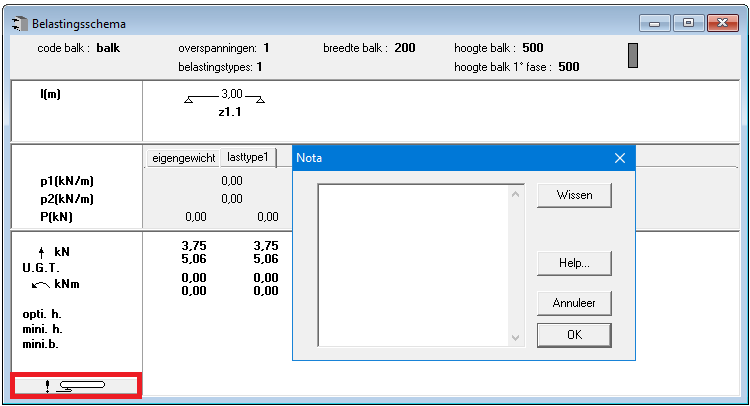Open Help in the Nota dialog

[574, 263]
